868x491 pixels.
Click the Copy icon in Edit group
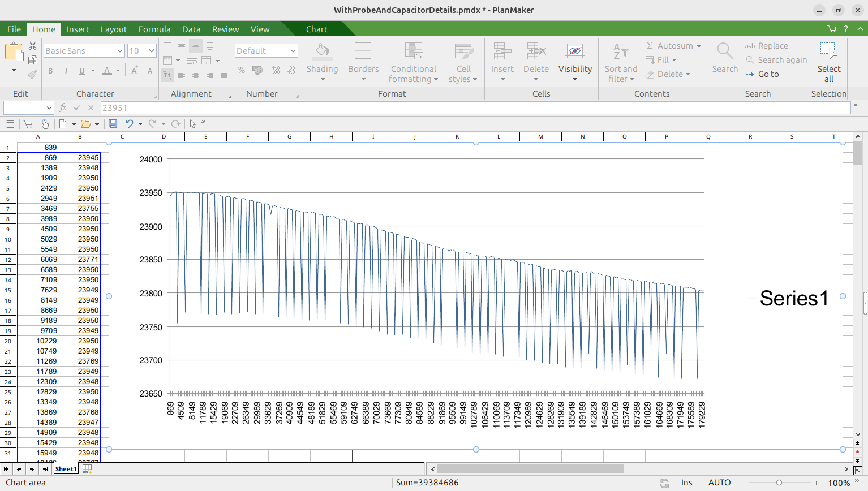(33, 59)
